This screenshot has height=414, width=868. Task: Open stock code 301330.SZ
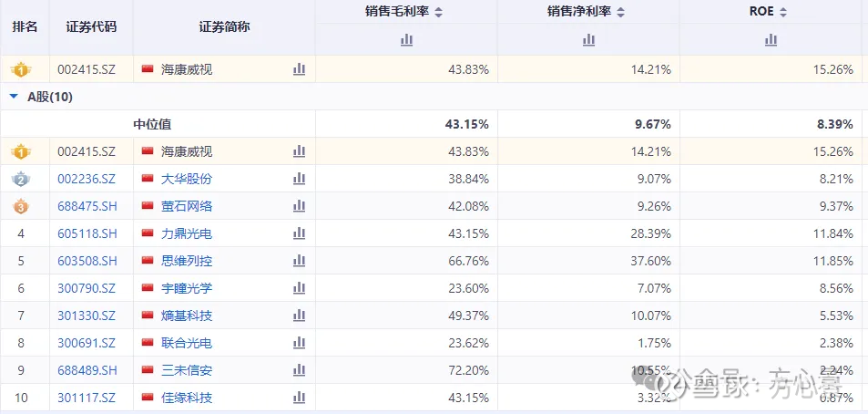click(x=87, y=316)
